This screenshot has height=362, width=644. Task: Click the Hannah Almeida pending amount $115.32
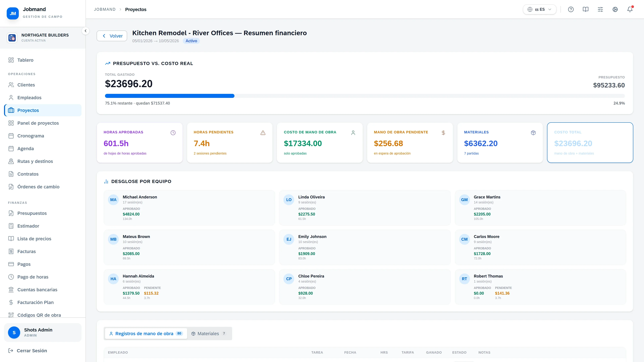pyautogui.click(x=151, y=293)
